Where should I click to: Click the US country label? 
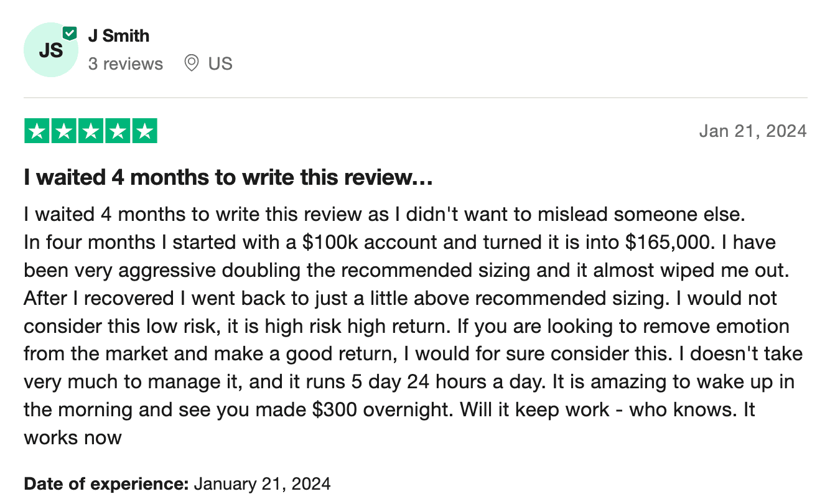(x=220, y=63)
